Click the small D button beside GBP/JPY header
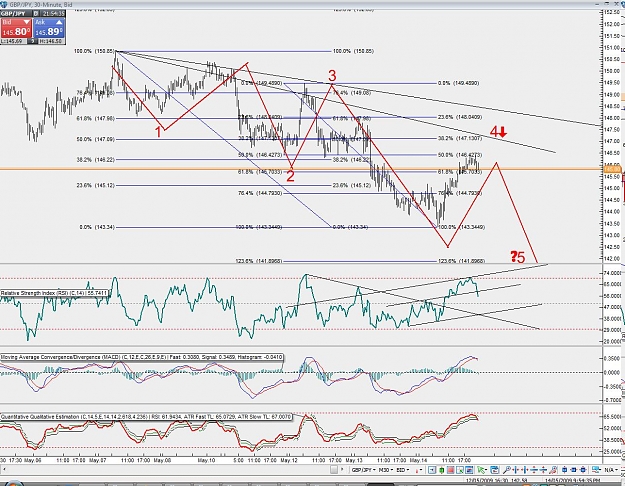Viewport: 625px width, 486px height. tap(35, 14)
